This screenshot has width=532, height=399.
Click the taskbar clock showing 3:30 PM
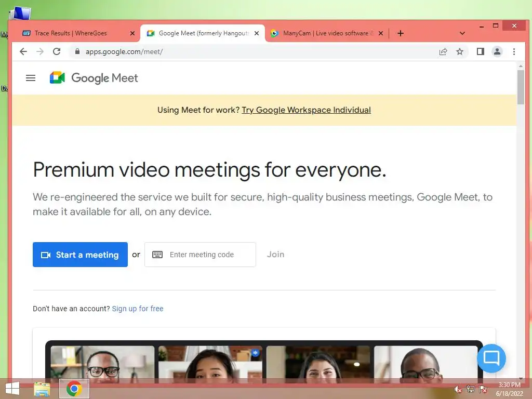[509, 389]
